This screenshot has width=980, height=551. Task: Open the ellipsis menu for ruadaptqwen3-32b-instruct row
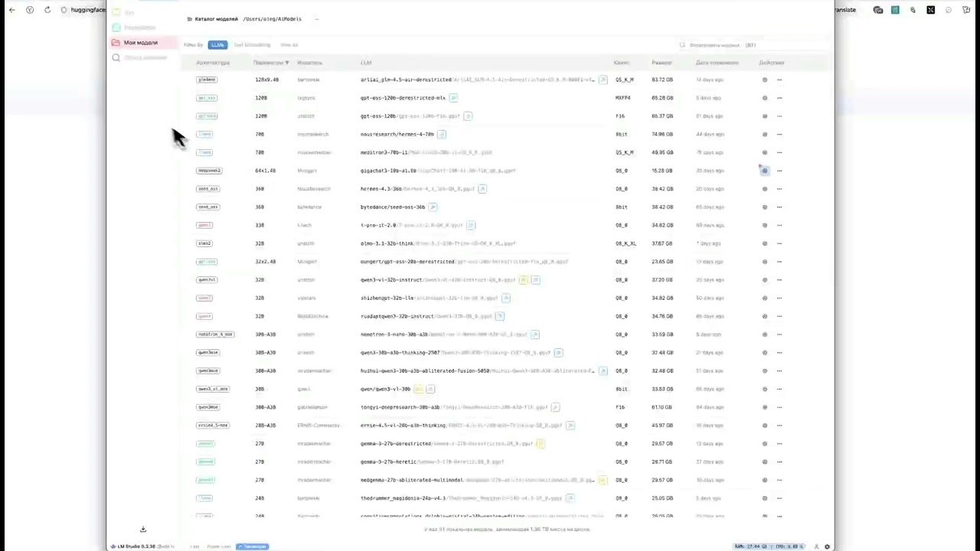779,316
